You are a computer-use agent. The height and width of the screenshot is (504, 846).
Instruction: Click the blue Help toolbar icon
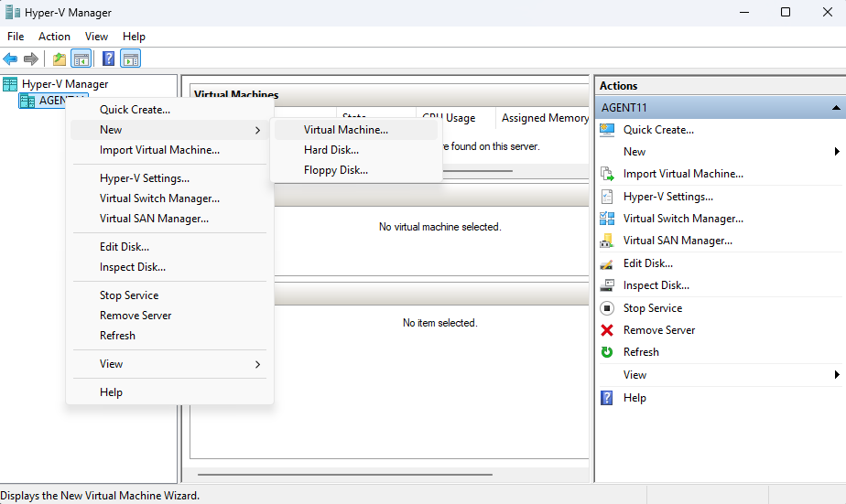pyautogui.click(x=108, y=59)
